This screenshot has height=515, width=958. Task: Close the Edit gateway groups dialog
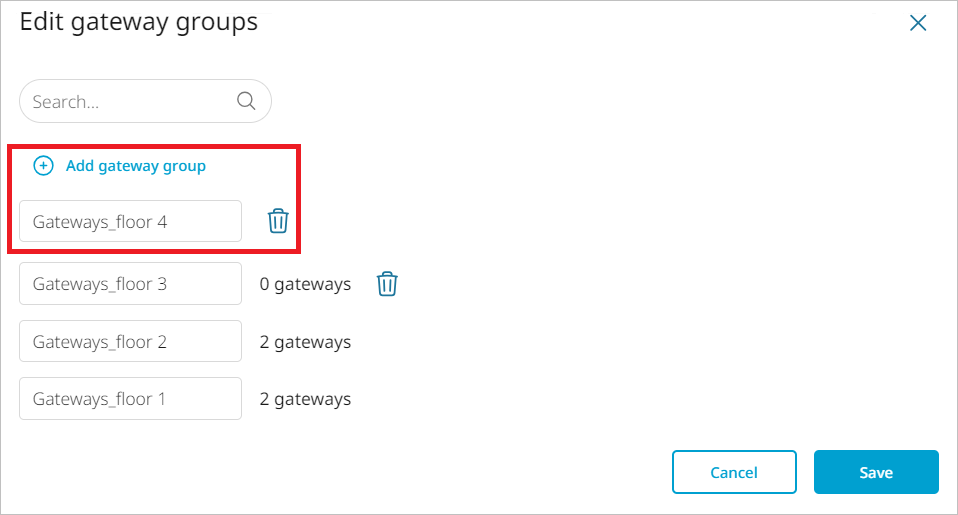click(918, 23)
